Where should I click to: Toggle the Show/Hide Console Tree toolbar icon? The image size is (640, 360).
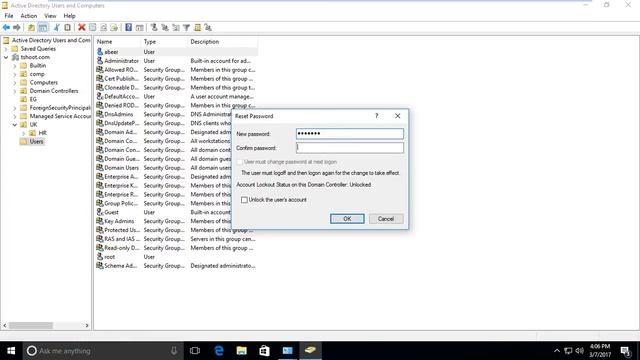pos(43,27)
